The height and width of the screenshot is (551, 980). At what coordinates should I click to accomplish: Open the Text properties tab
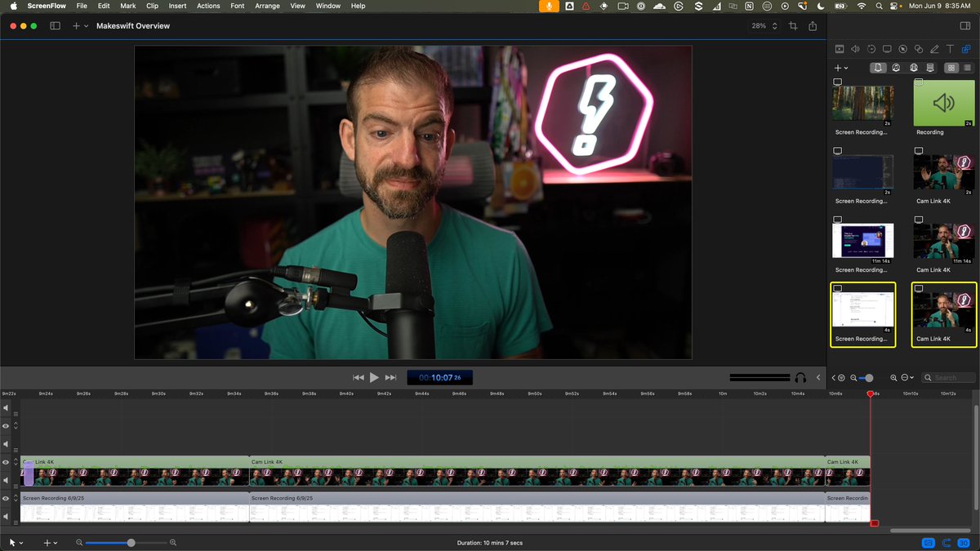(950, 49)
